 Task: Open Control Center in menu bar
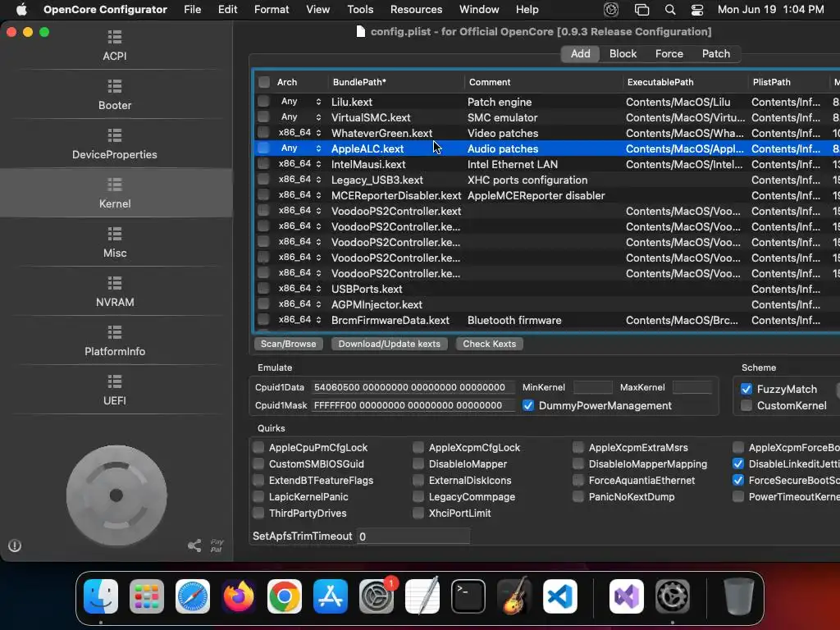(697, 10)
